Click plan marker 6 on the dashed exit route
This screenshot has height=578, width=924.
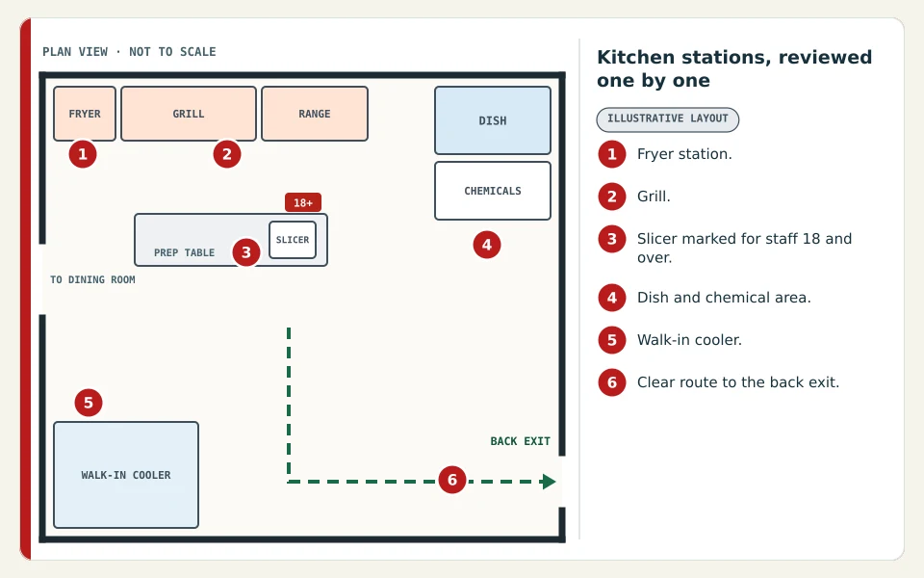click(452, 480)
